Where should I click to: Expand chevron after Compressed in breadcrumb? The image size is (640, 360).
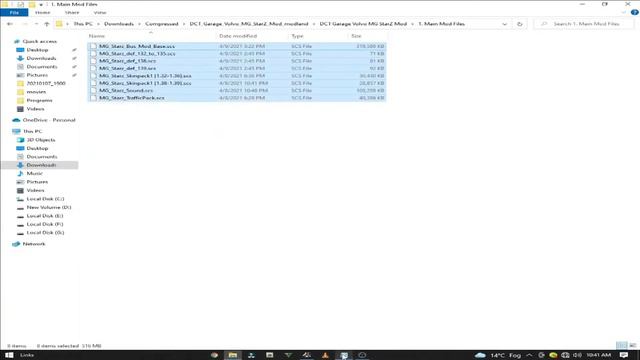[184, 24]
